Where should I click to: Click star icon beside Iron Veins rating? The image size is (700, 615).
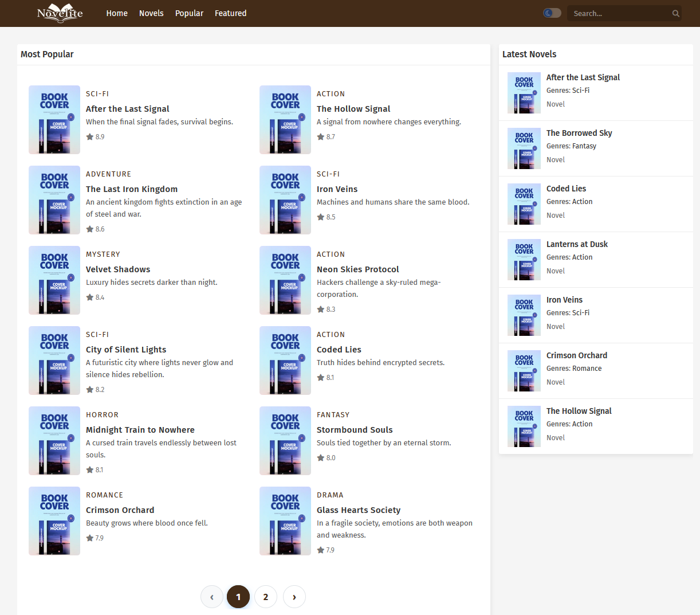click(321, 217)
